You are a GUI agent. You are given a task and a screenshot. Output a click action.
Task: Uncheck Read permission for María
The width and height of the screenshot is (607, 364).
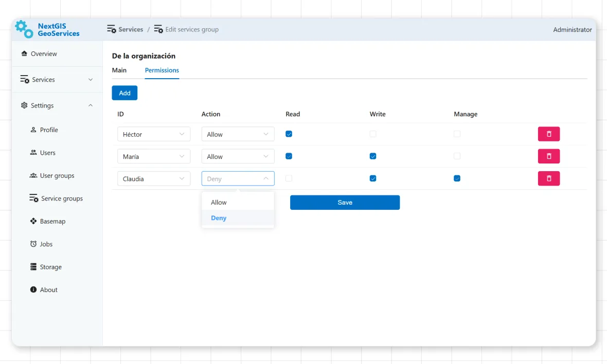[289, 156]
